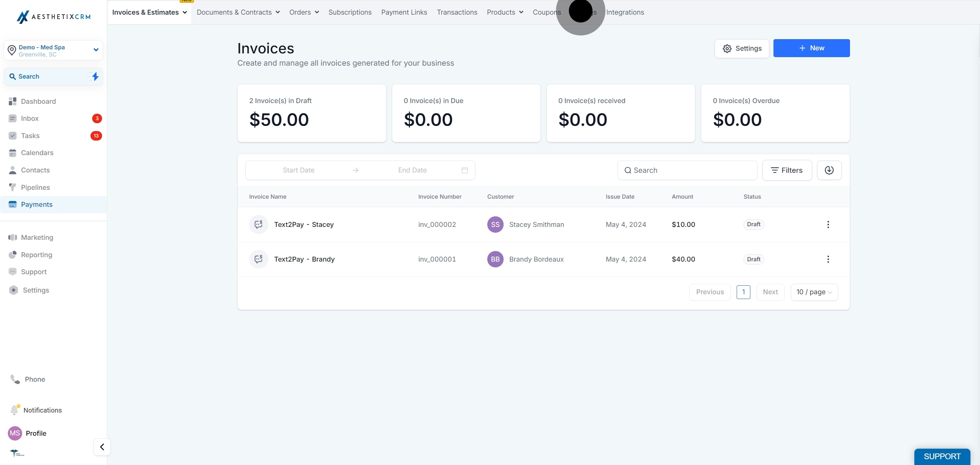Open the three-dot menu for Text2Pay - Stacey
980x465 pixels.
828,224
